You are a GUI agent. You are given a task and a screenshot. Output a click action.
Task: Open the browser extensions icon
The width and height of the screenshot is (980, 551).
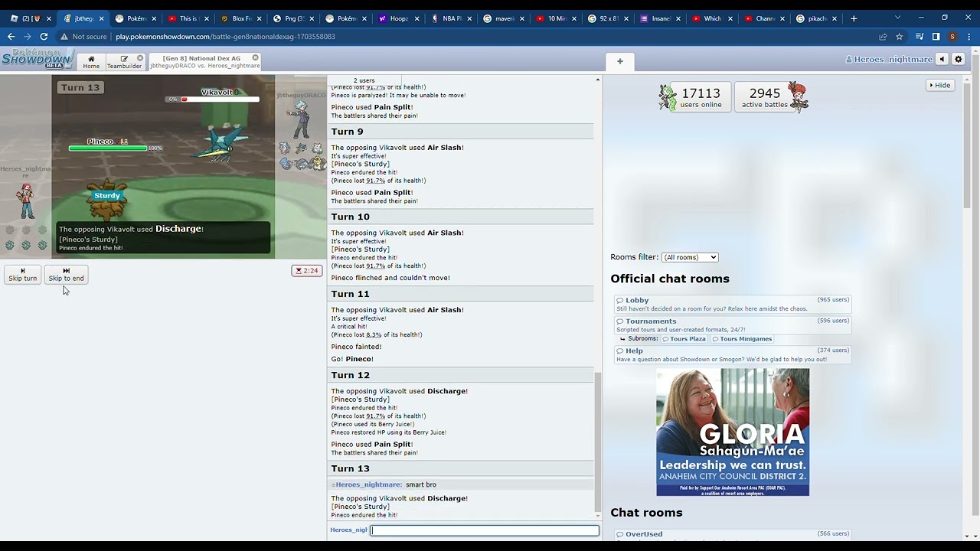920,37
